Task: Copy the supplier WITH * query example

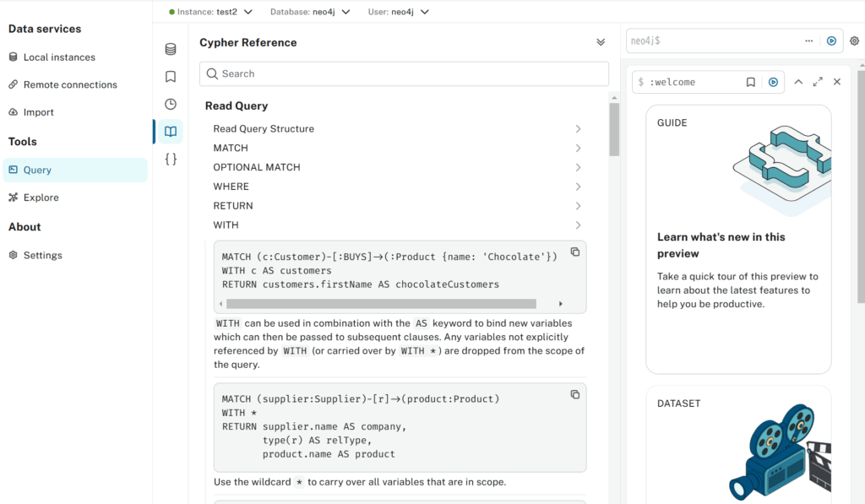Action: pos(574,394)
